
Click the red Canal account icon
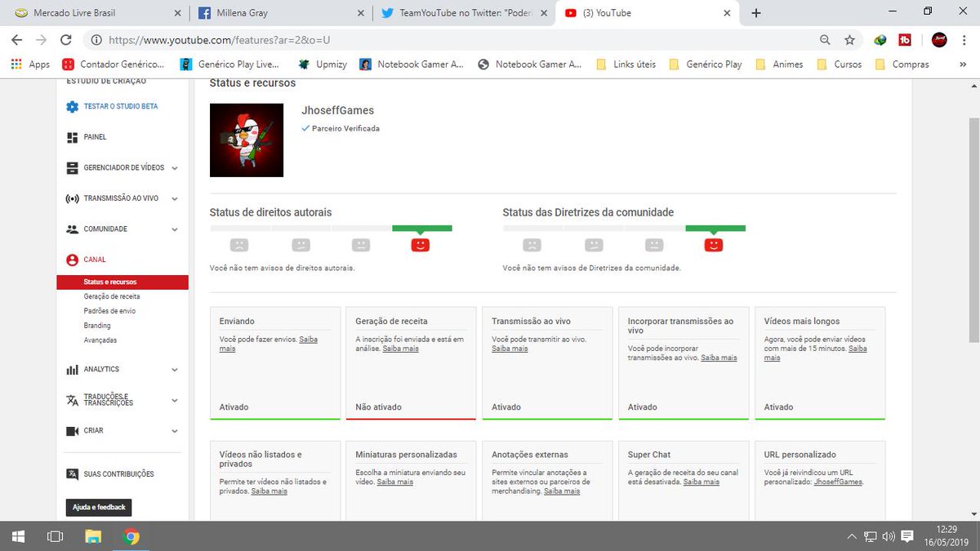72,260
